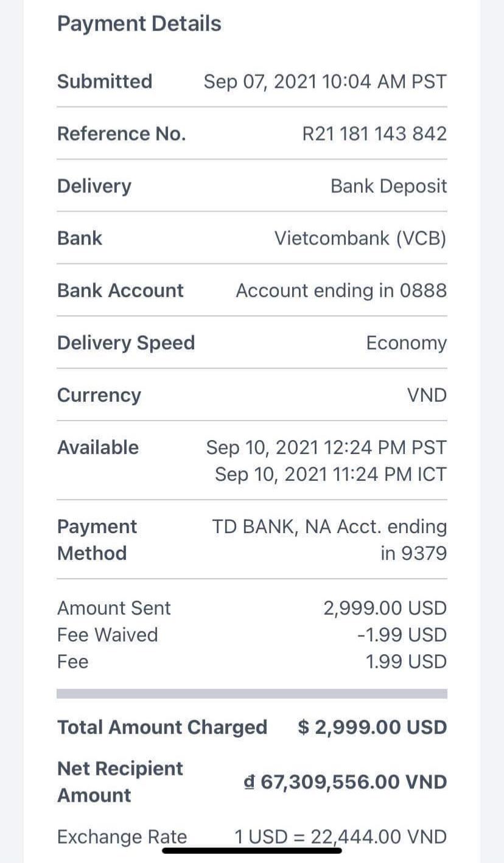
Task: Tap the Economy delivery speed value
Action: tap(406, 343)
